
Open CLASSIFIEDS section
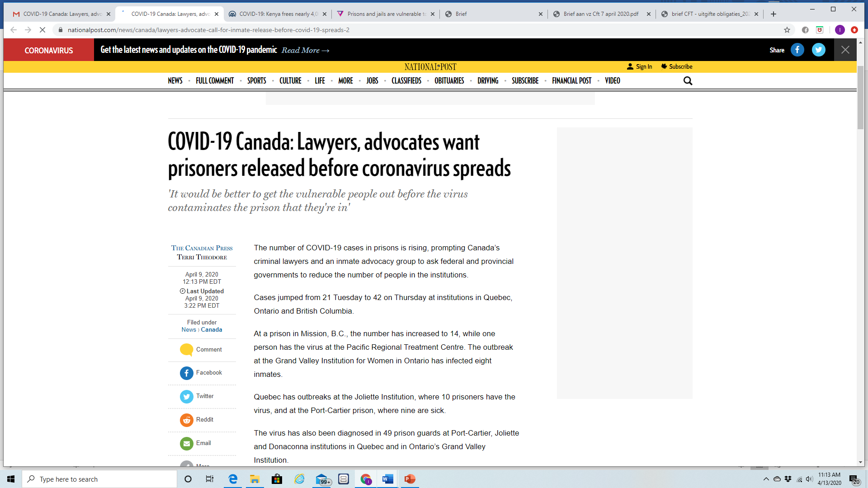[406, 81]
